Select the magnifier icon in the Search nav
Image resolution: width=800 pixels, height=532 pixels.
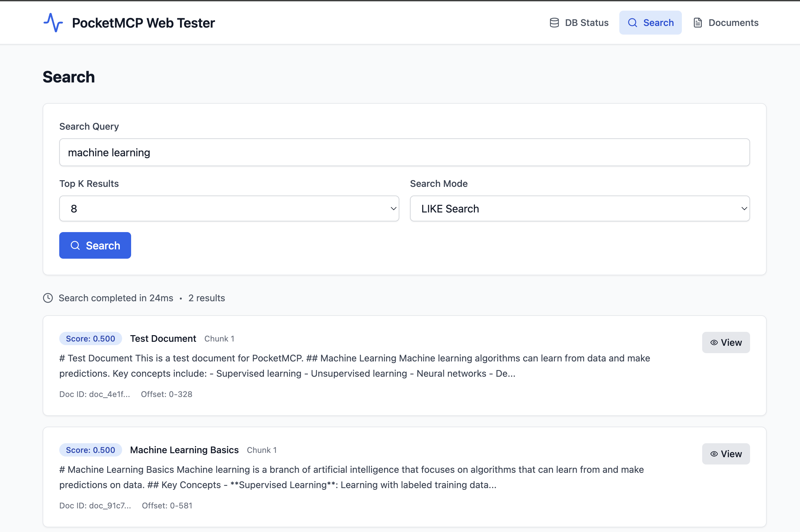point(632,22)
